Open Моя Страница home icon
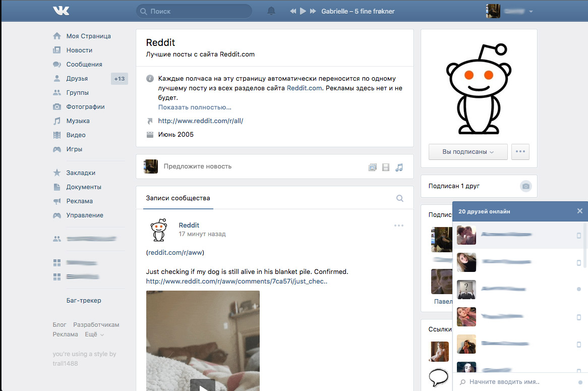 57,36
